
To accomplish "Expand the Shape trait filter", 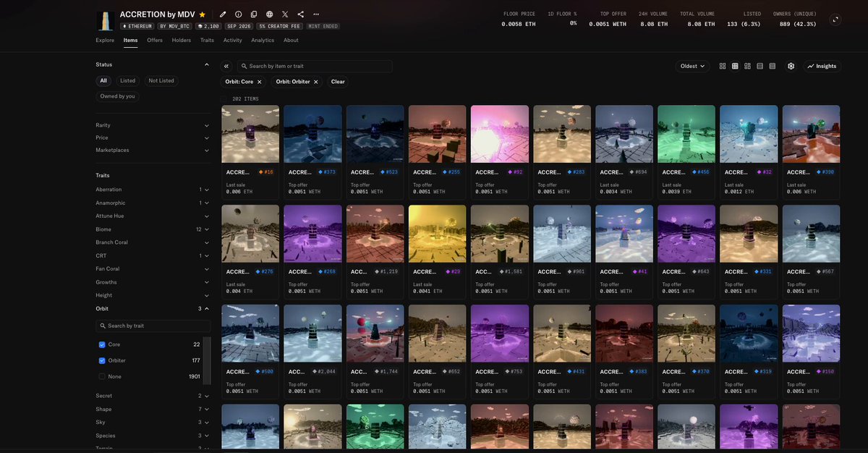I will 153,409.
